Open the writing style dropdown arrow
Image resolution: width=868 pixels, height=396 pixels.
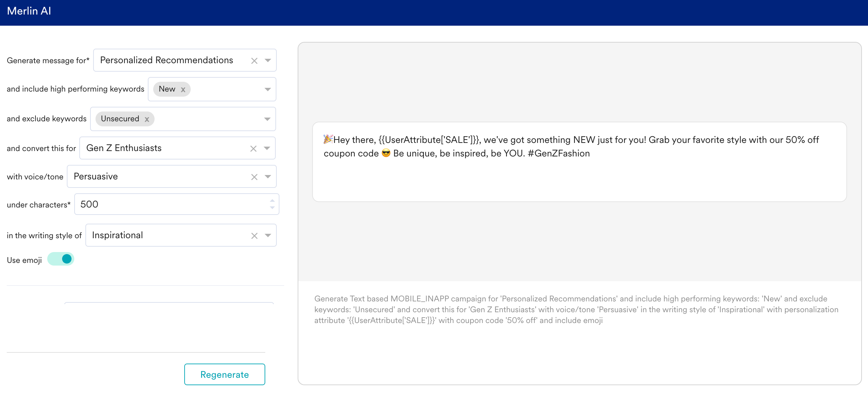pyautogui.click(x=268, y=236)
